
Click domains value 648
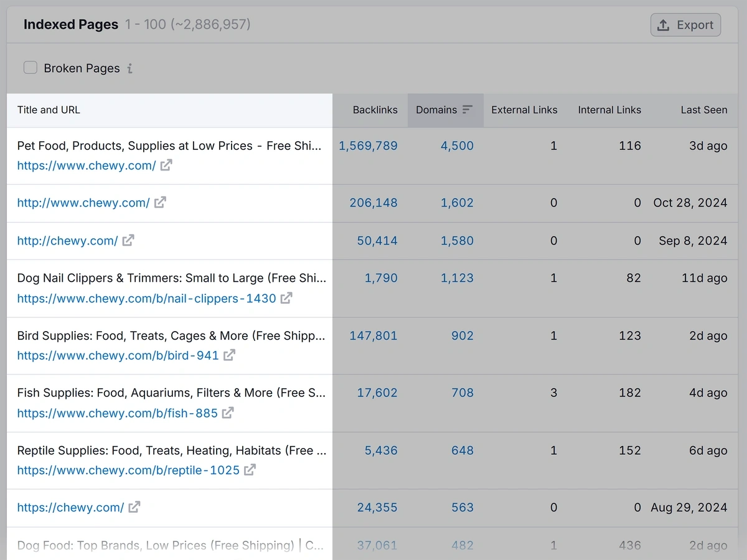point(463,450)
